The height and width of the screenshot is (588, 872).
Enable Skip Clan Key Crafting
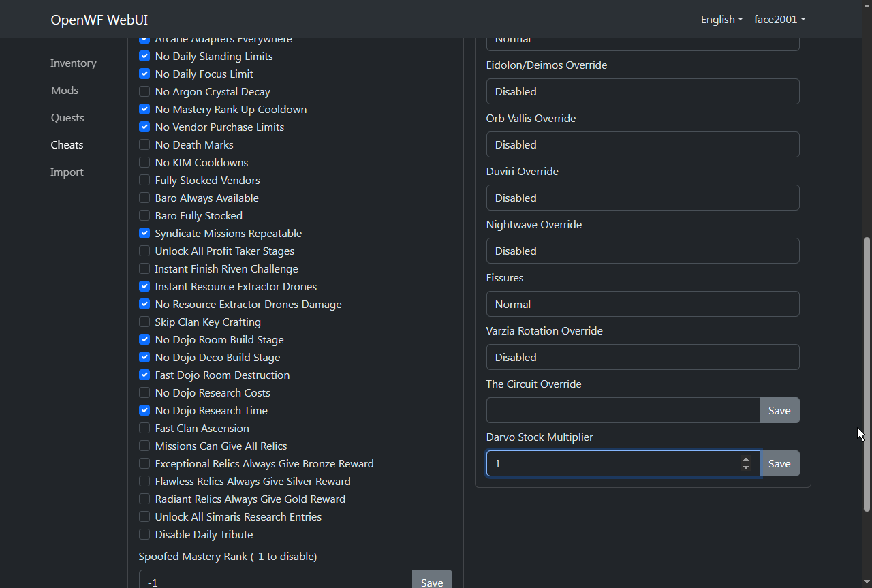click(144, 322)
